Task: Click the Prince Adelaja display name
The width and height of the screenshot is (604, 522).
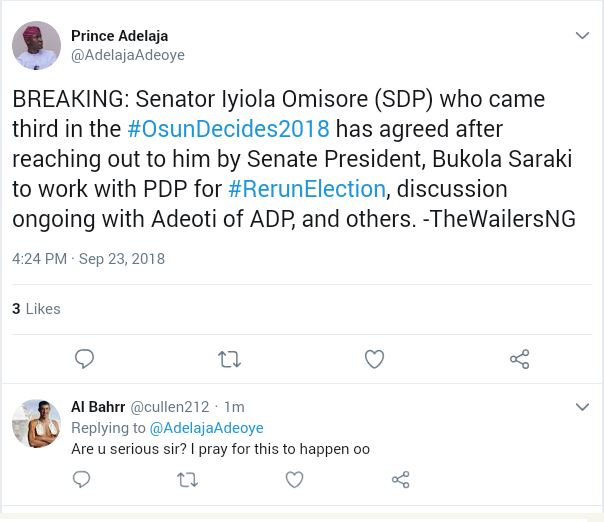Action: 119,36
